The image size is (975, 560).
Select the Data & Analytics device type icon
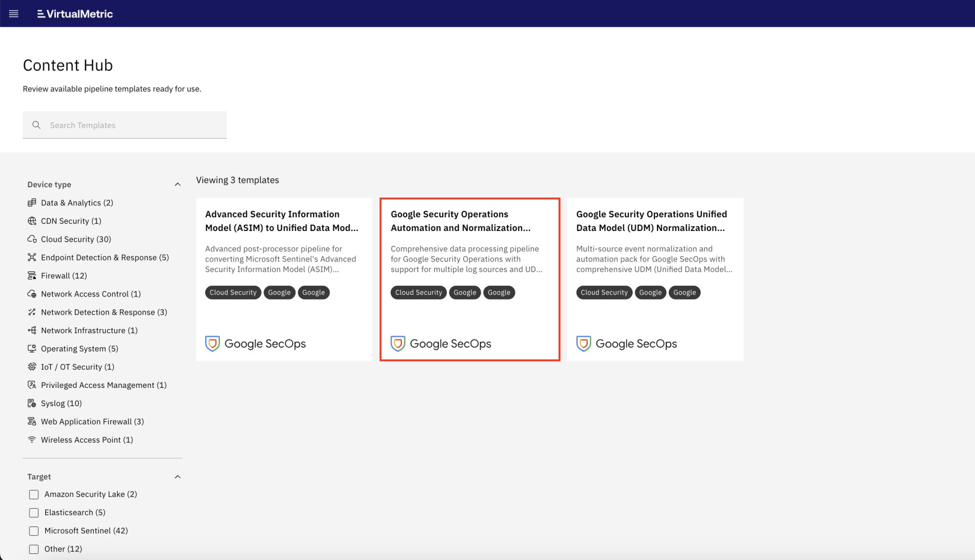(x=32, y=203)
